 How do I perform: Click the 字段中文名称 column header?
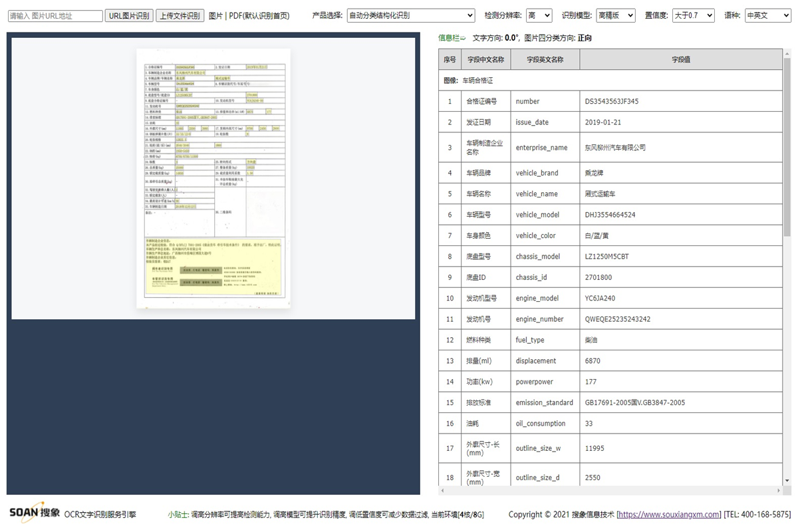[485, 59]
